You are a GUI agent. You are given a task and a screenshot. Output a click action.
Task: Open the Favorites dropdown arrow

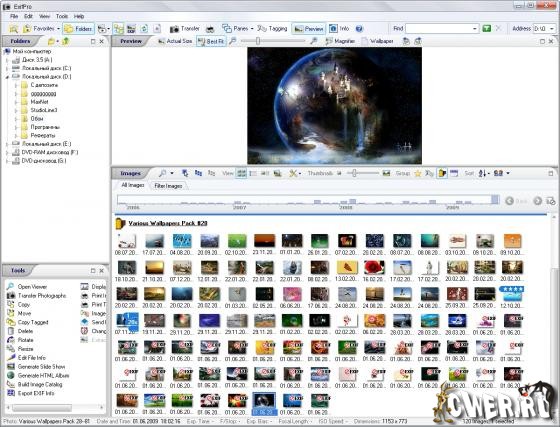[58, 29]
